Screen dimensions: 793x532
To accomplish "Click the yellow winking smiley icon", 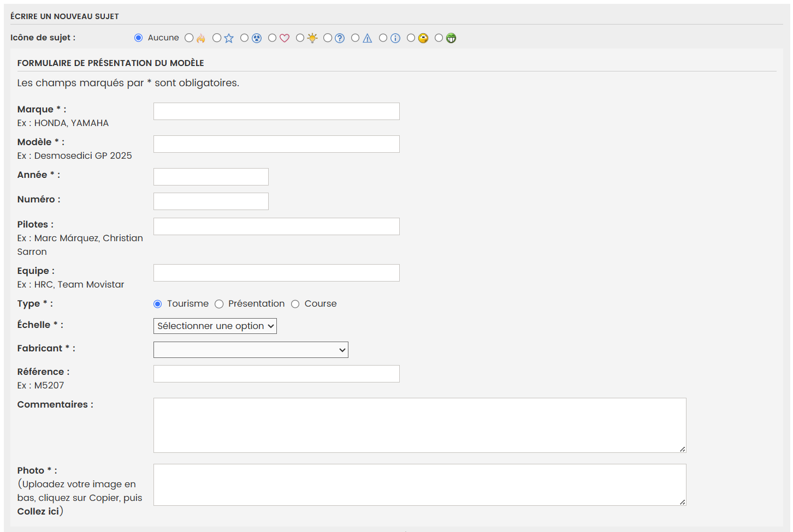I will click(423, 38).
